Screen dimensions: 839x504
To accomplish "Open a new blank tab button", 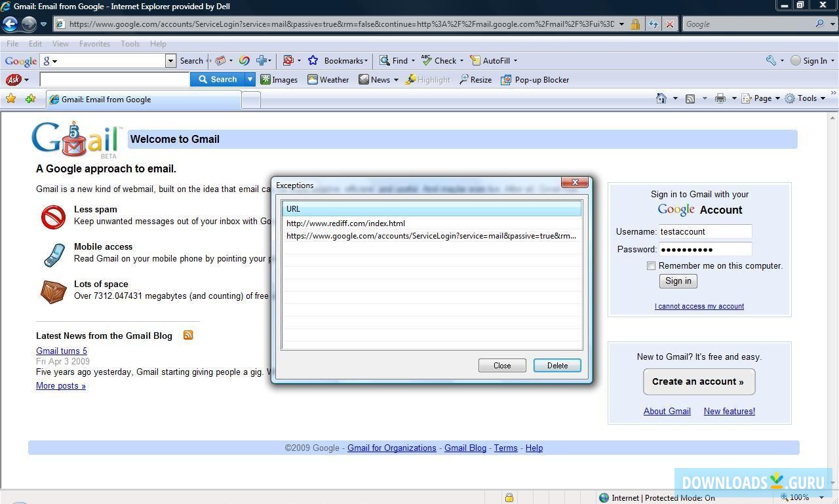I will click(251, 100).
